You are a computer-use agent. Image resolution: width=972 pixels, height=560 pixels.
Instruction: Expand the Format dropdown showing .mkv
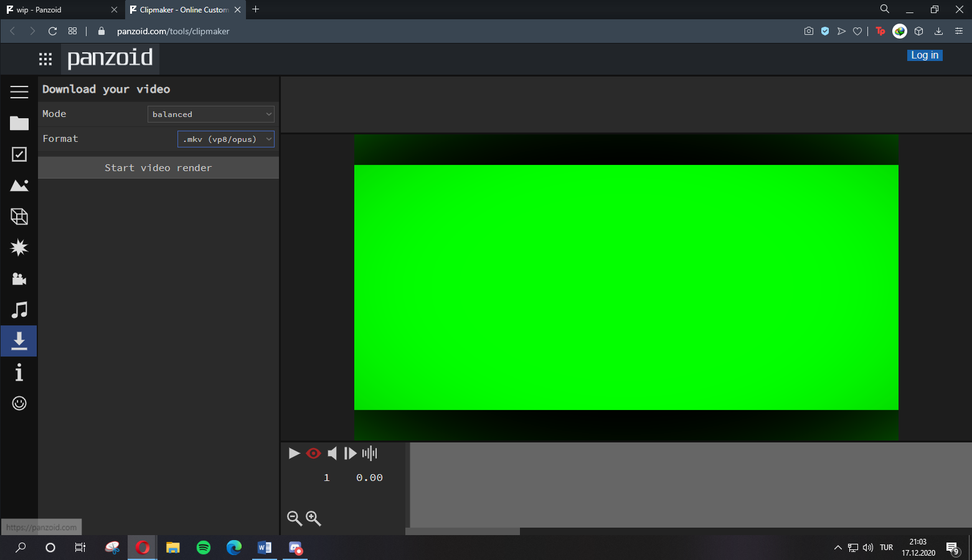pos(226,139)
